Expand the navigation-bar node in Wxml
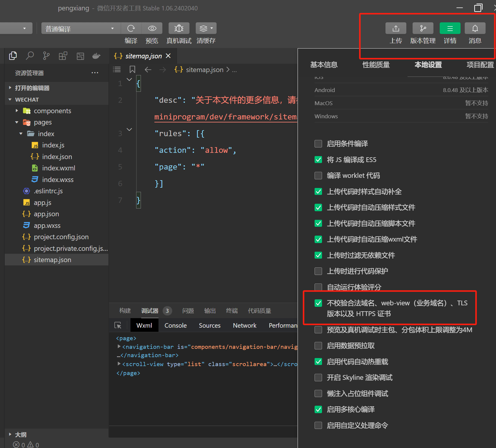496x448 pixels. point(119,346)
